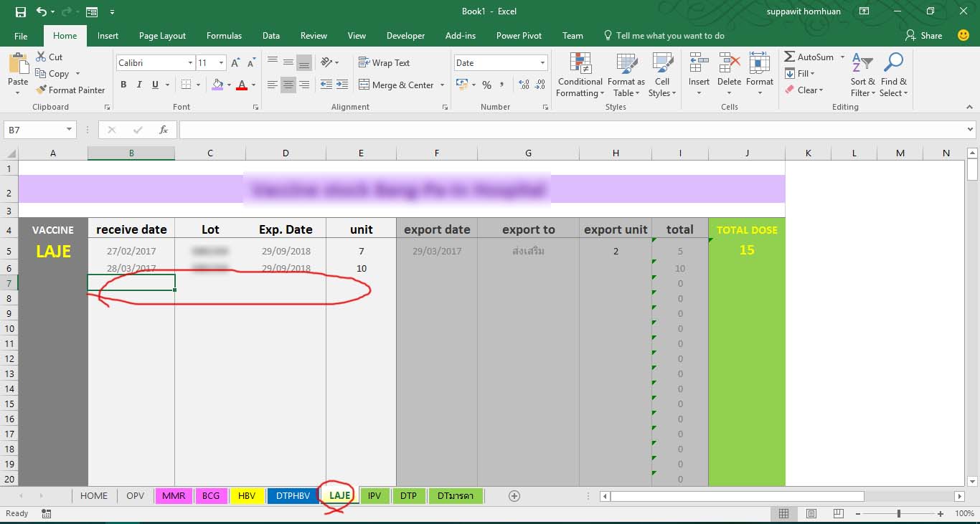This screenshot has width=980, height=524.
Task: Toggle Italic formatting
Action: tap(139, 85)
